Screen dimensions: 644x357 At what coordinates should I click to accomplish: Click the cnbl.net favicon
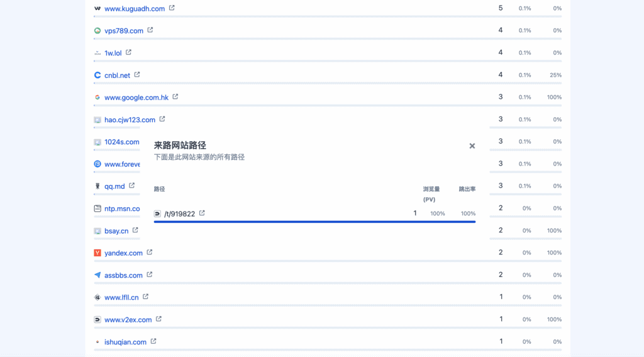97,75
